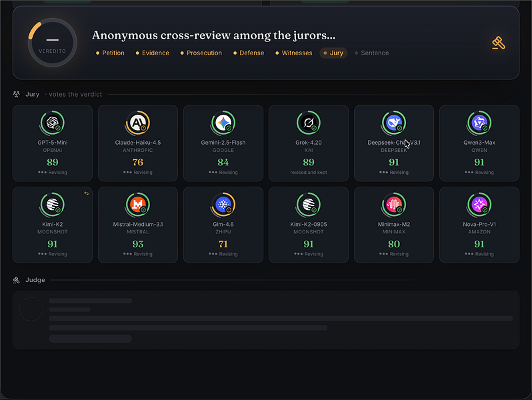Open the Petition stage
532x400 pixels.
110,53
